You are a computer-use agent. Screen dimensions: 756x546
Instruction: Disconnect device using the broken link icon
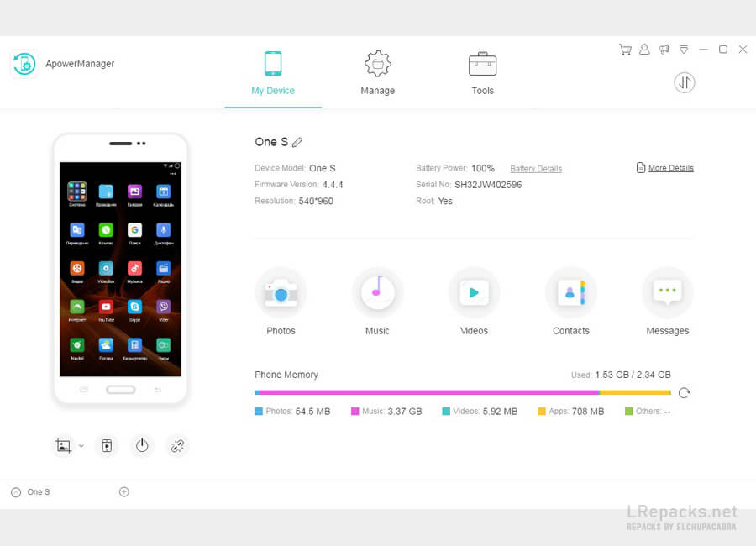tap(177, 446)
